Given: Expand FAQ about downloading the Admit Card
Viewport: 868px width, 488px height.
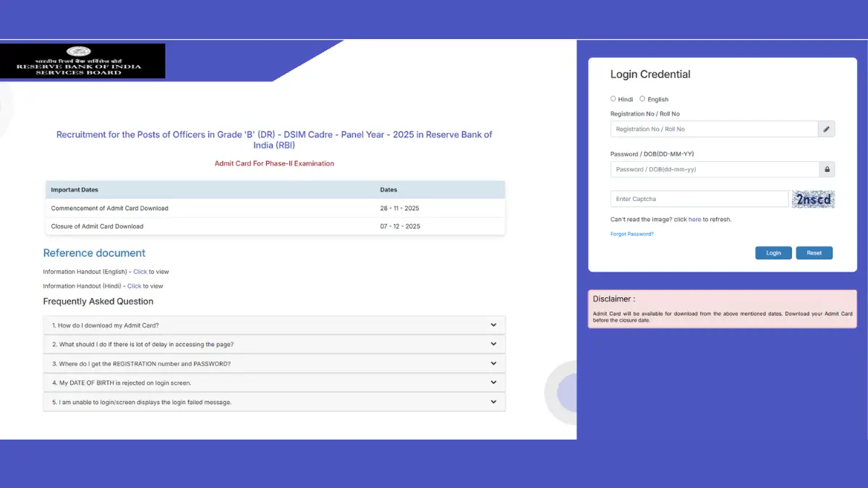Looking at the screenshot, I should [275, 325].
